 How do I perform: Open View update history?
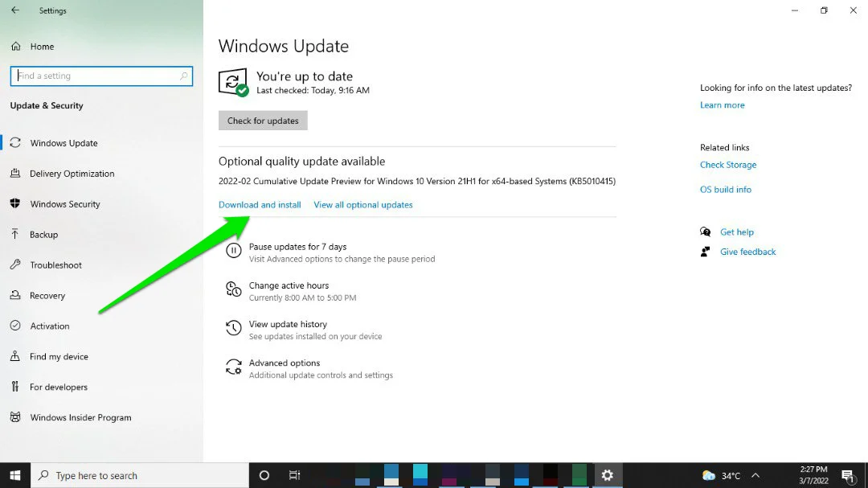click(x=288, y=324)
